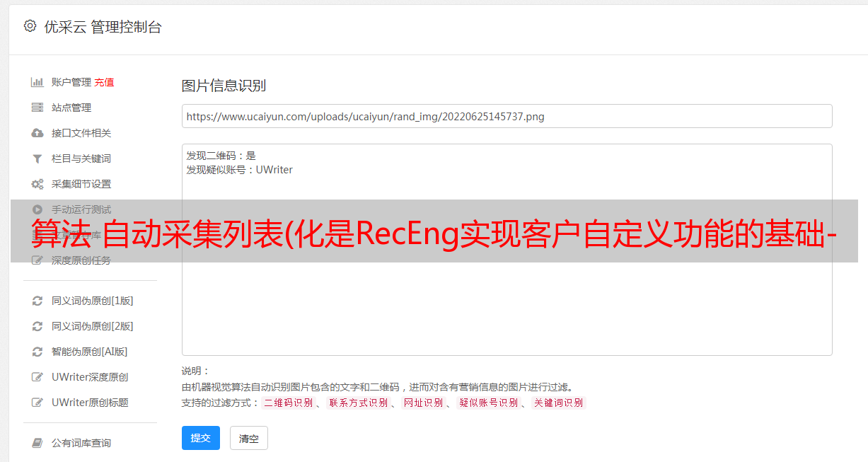This screenshot has height=462, width=868.
Task: Click the gear icon beside 优采云 管理控制台
Action: point(30,26)
